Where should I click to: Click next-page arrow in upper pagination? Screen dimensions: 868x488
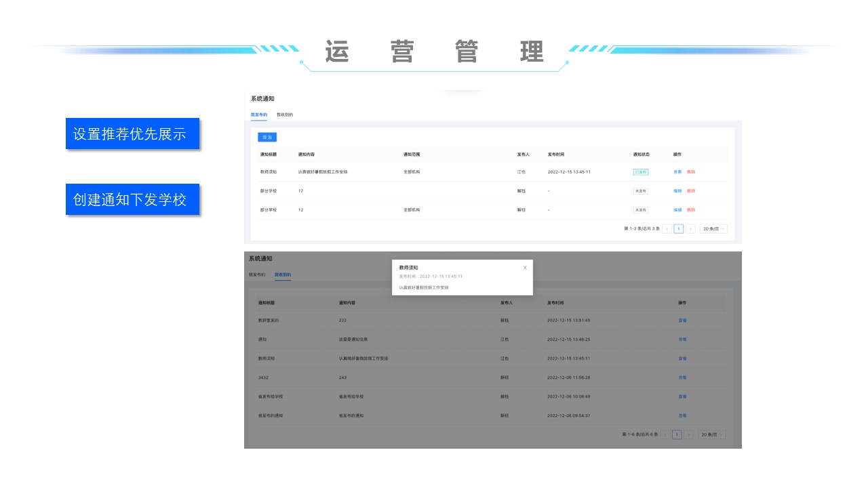pos(690,229)
